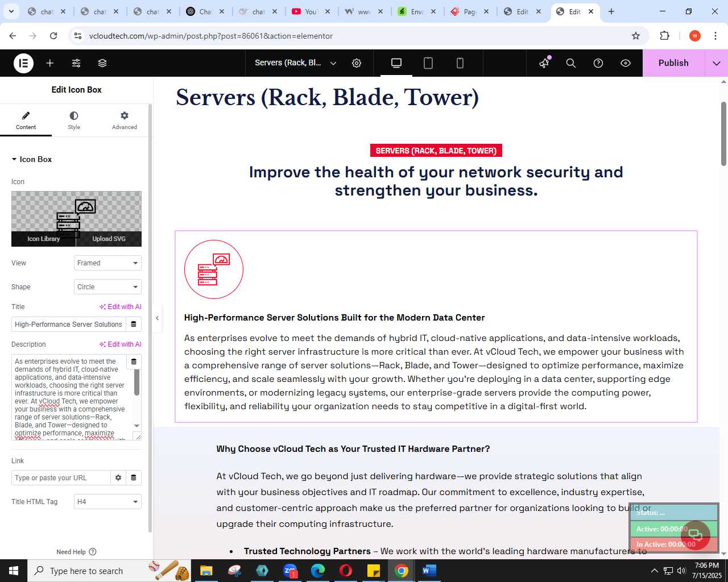The image size is (728, 582).
Task: Open dynamic tags icon for Title
Action: click(134, 325)
